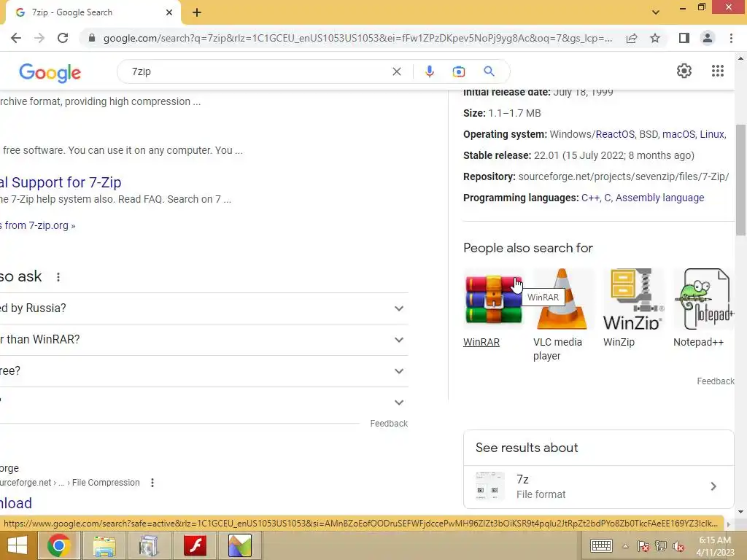747x560 pixels.
Task: Click the Notepad++ thumbnail image
Action: (704, 299)
